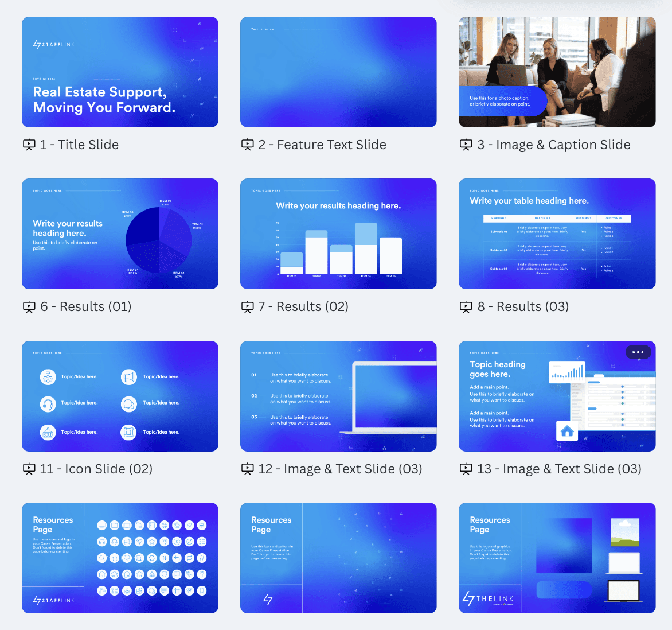The image size is (672, 630).
Task: Click presentation icon beside '7 - Results (02)'
Action: tap(248, 307)
